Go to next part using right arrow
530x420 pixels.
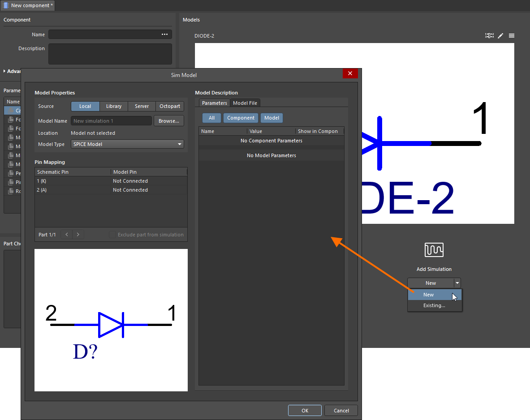point(78,235)
